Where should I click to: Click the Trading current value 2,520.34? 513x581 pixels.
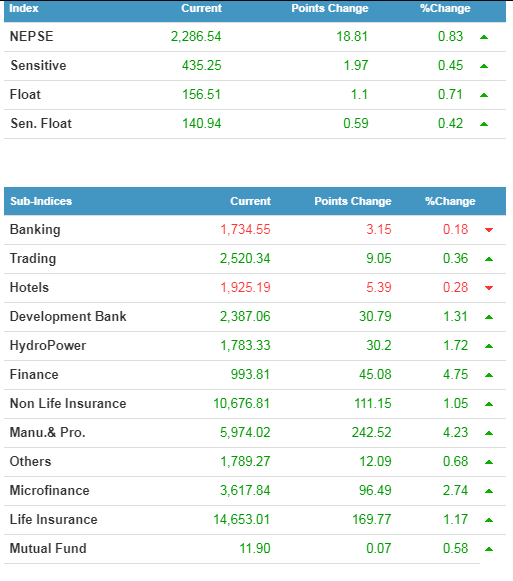(245, 259)
